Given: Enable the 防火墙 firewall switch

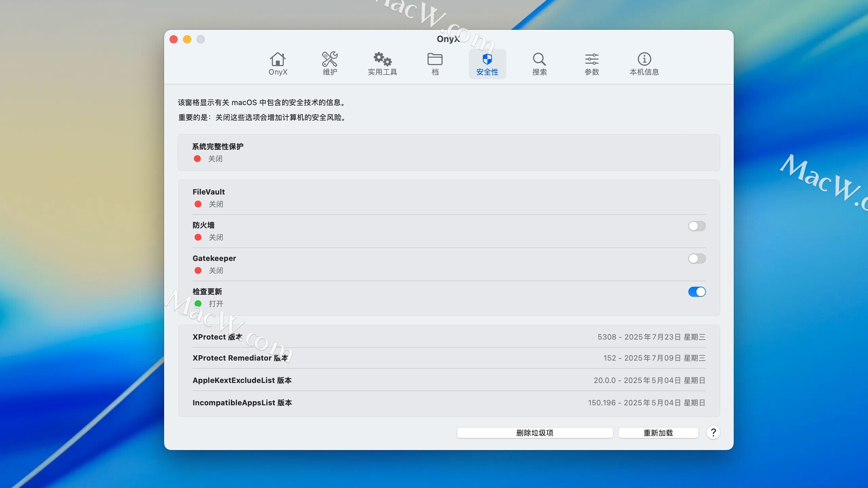Looking at the screenshot, I should 697,226.
